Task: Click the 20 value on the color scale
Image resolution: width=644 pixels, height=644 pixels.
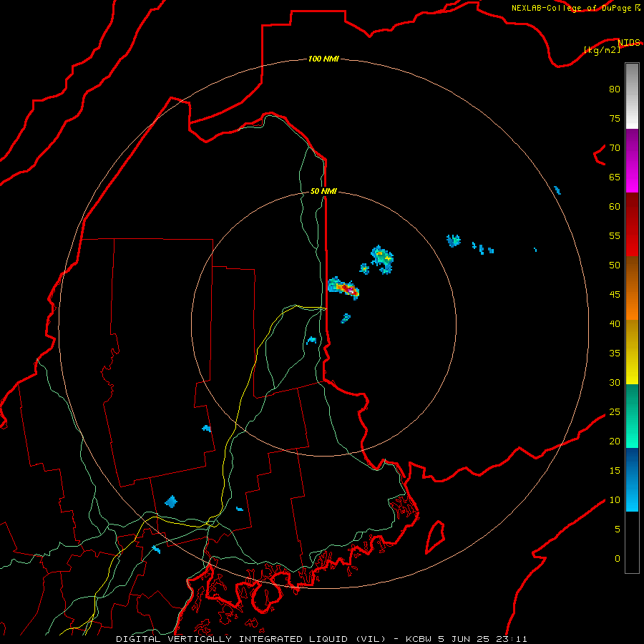Action: pos(615,441)
